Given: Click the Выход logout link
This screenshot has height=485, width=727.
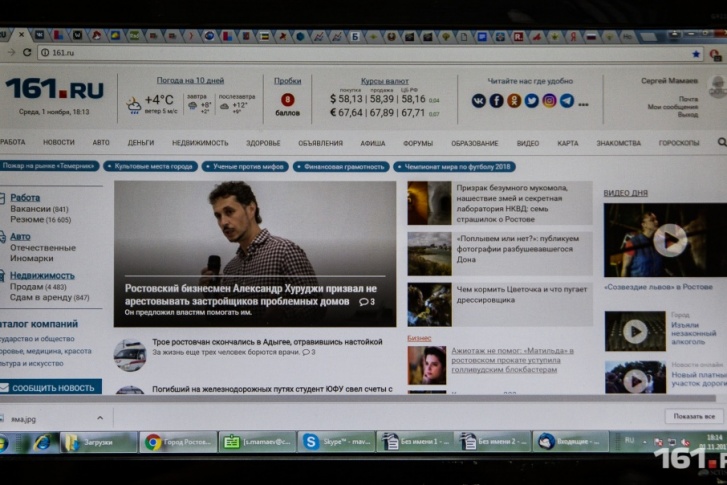Looking at the screenshot, I should click(x=688, y=115).
